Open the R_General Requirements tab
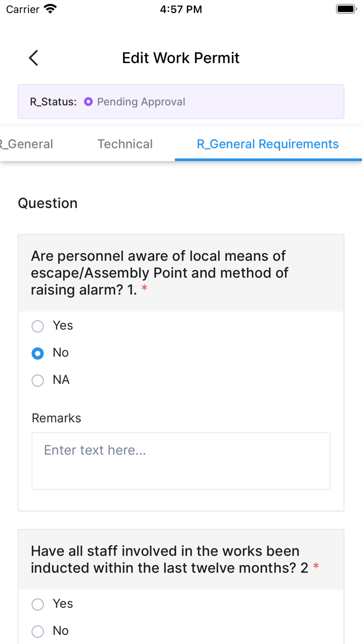The image size is (362, 644). coord(267,144)
